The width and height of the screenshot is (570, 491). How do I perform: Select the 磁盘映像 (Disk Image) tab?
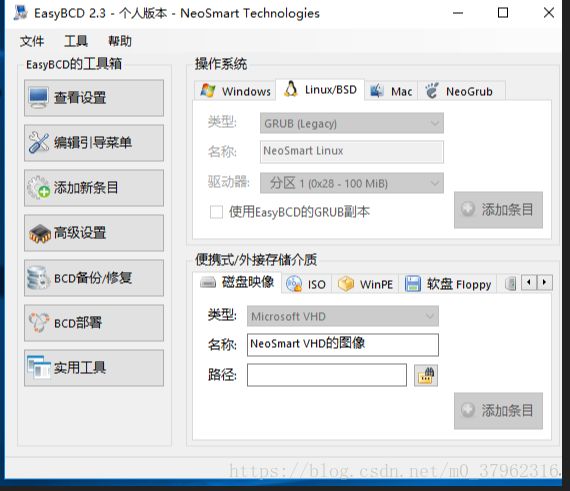(x=237, y=282)
